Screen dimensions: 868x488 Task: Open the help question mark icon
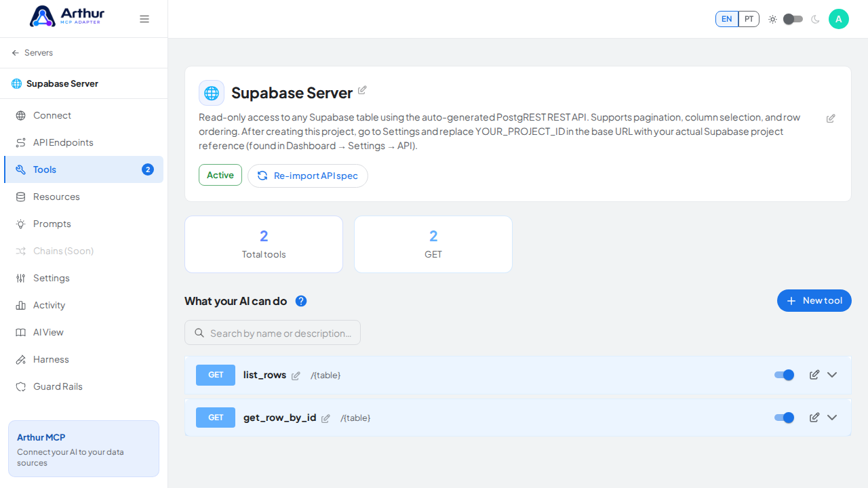[x=301, y=301]
